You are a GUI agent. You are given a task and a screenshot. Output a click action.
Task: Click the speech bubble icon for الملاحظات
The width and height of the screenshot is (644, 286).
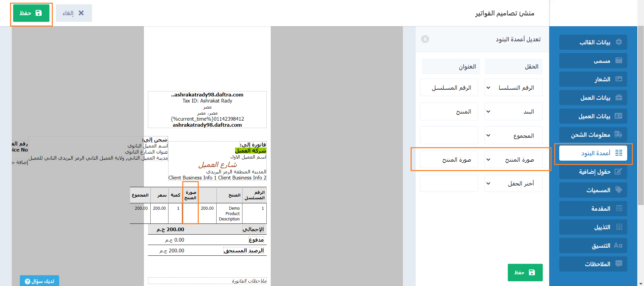coord(618,264)
